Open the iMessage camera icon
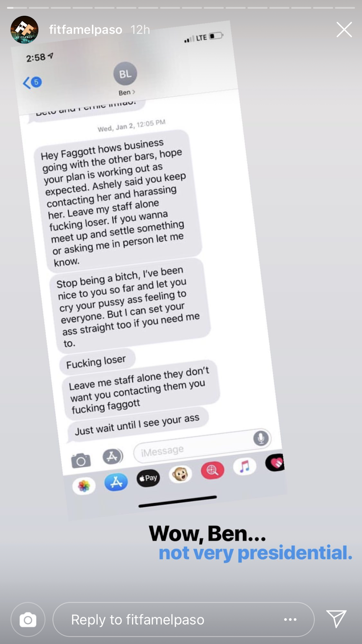362x644 pixels. pyautogui.click(x=81, y=460)
